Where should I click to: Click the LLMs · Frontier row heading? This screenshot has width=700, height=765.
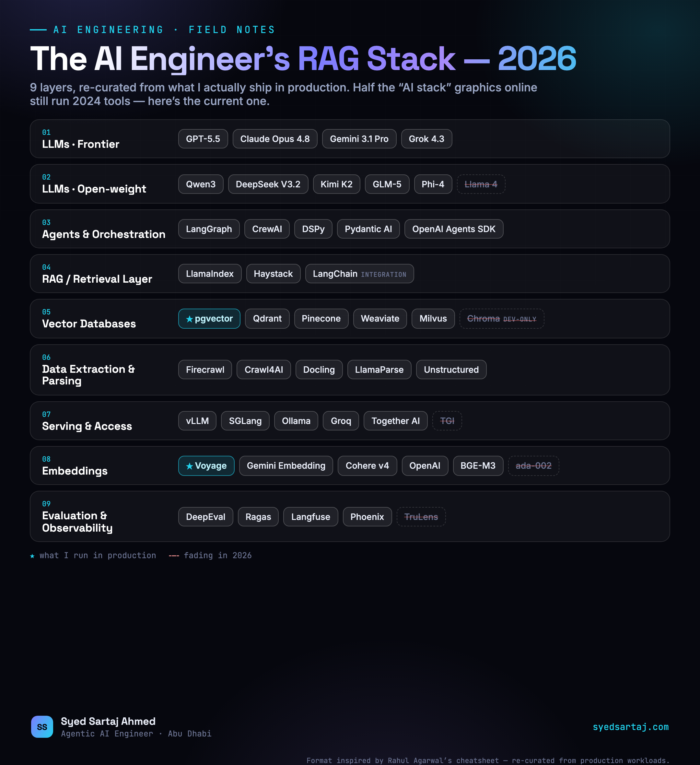[80, 144]
